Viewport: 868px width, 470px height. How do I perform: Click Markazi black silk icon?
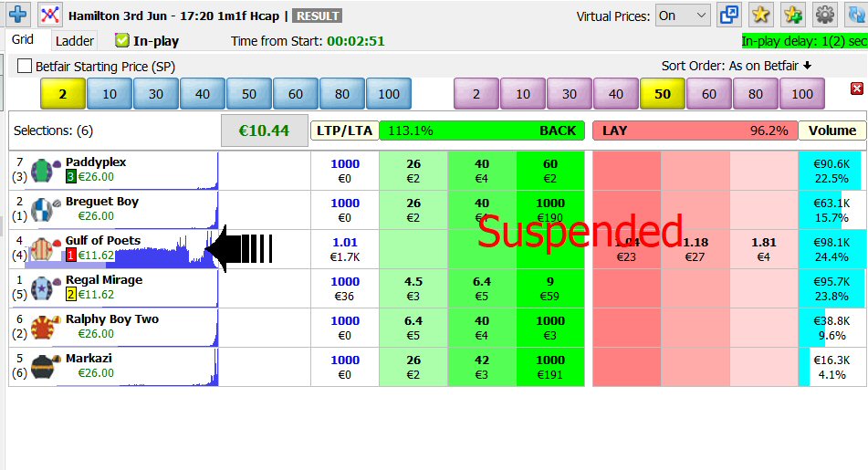(x=42, y=367)
